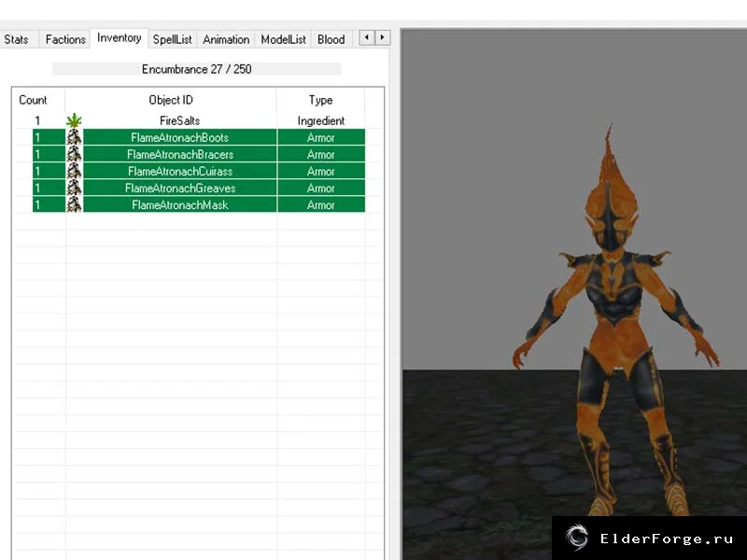Click the Encumbrance 27 / 250 bar
This screenshot has width=747, height=560.
point(197,69)
